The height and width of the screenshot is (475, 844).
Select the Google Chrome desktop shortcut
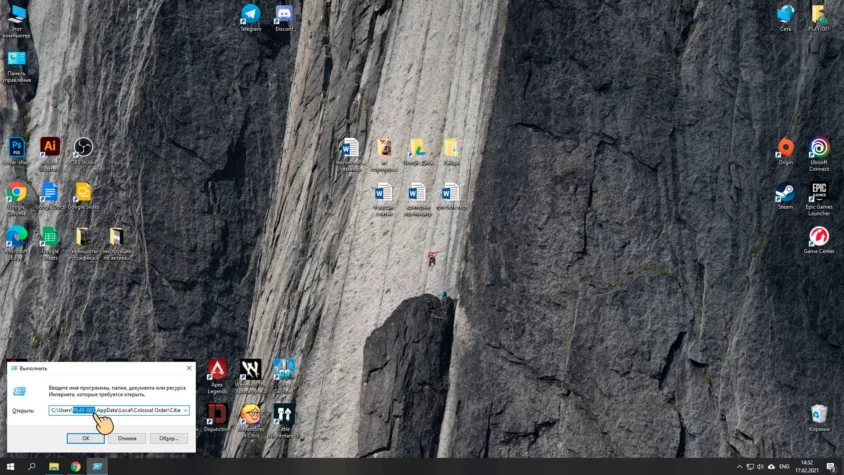click(x=16, y=192)
